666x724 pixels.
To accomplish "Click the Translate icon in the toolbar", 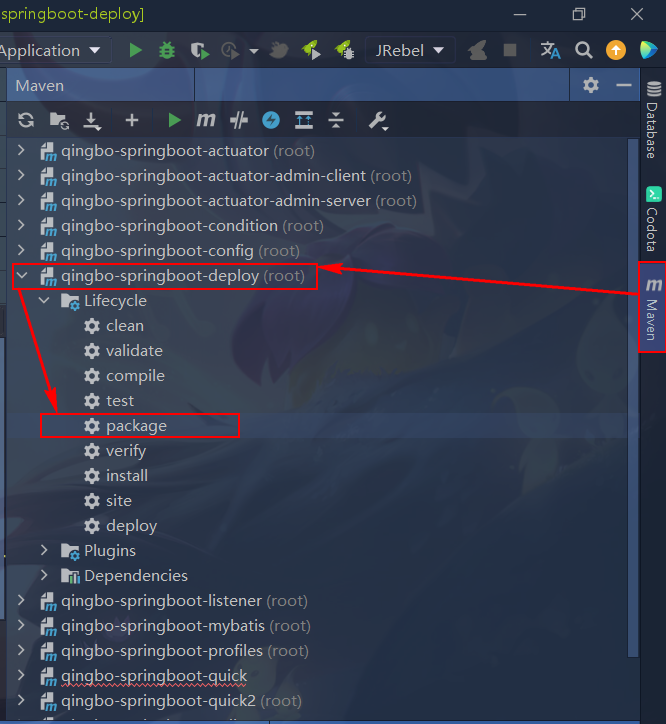I will click(550, 50).
